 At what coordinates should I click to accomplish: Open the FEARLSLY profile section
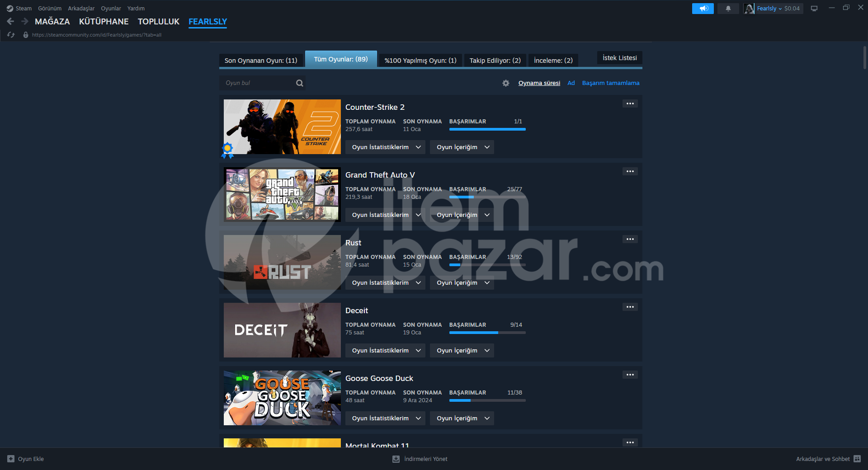click(208, 22)
